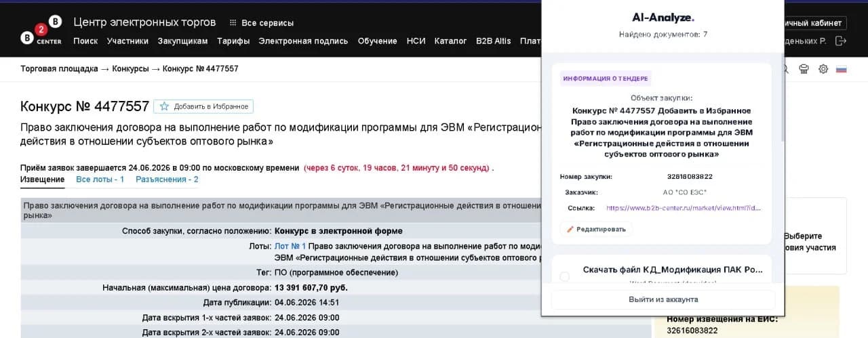Click Номер извещения на ЕИС value 32616083822
The height and width of the screenshot is (338, 868).
pyautogui.click(x=692, y=331)
